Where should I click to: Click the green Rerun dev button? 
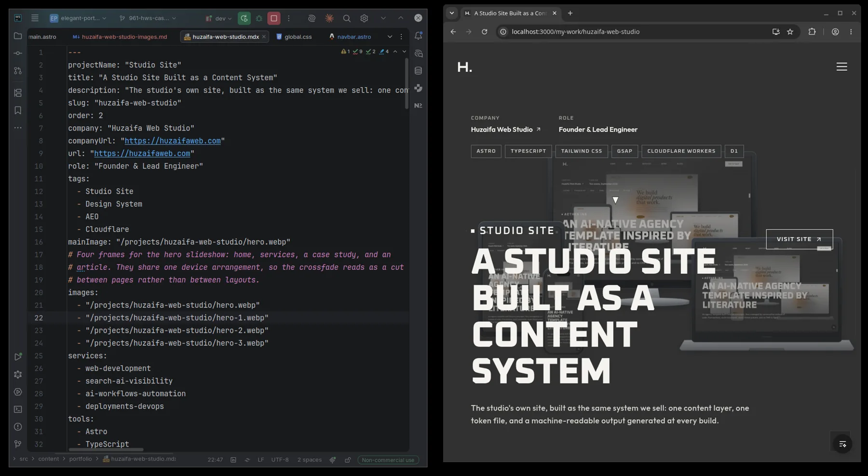(244, 18)
